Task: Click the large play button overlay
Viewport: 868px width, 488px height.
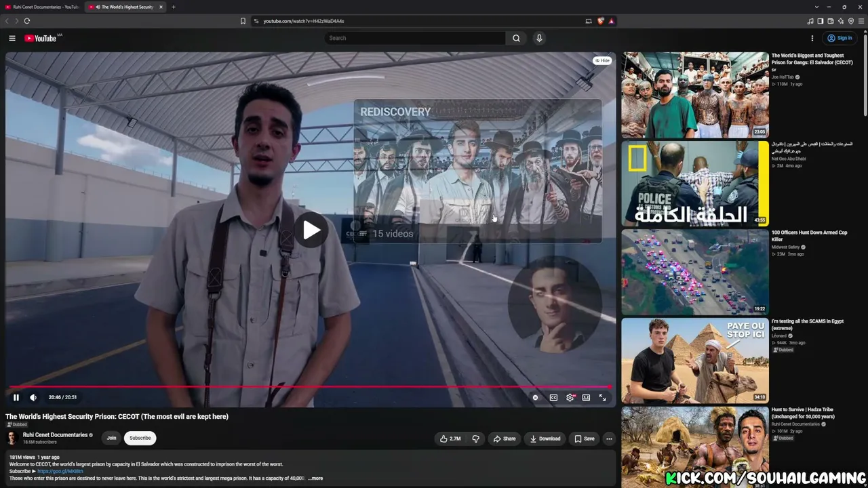Action: 311,230
